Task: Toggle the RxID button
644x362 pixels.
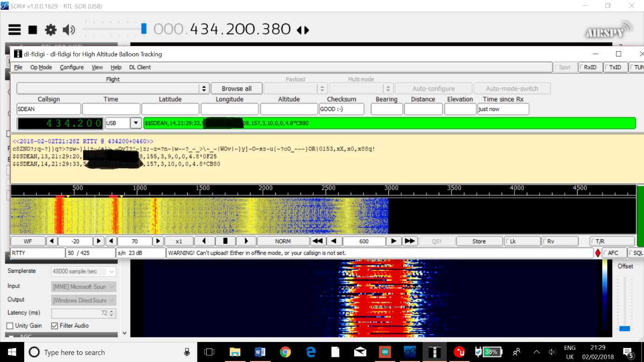Action: point(590,67)
